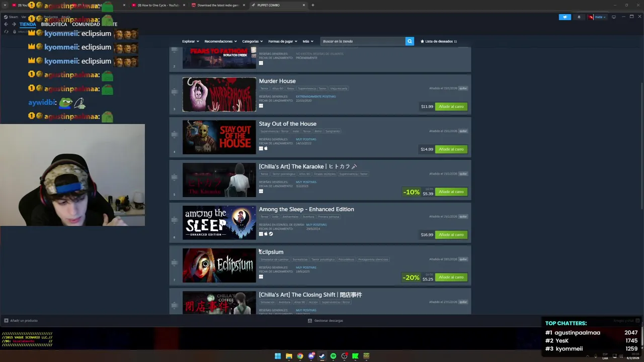Click Windows platform icon under Eclipsium
The image size is (644, 362).
point(261,277)
